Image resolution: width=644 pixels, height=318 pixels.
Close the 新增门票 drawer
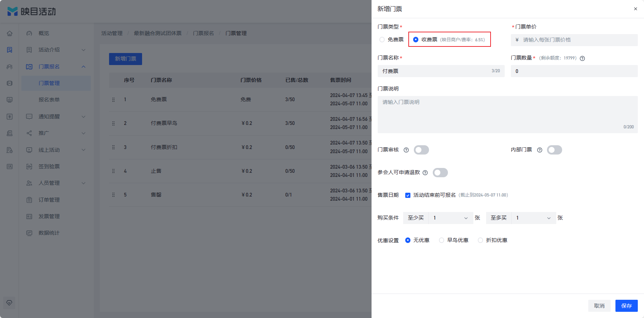tap(635, 9)
